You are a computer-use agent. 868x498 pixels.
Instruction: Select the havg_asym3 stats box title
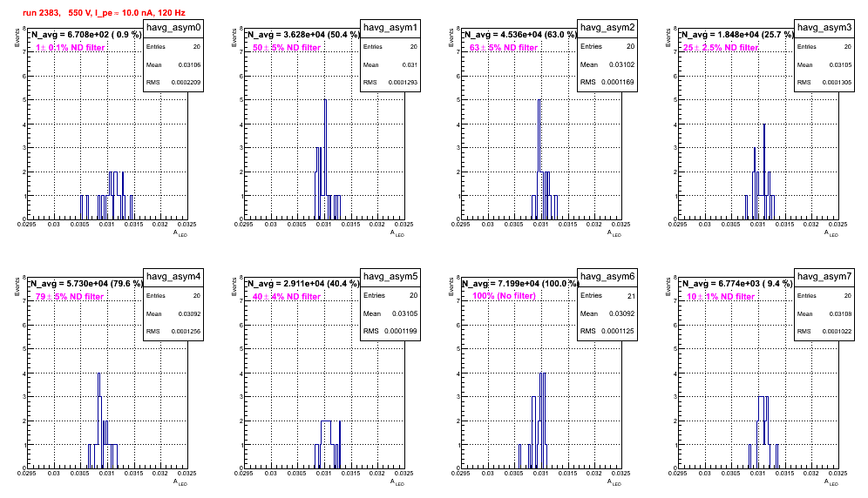point(824,28)
